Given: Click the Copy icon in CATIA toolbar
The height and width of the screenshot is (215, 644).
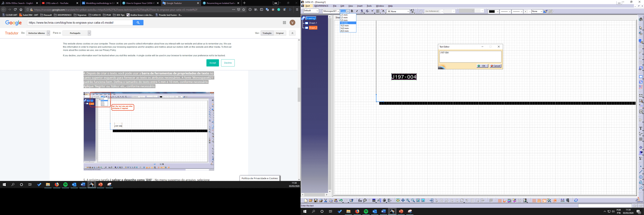Looking at the screenshot, I should point(331,200).
